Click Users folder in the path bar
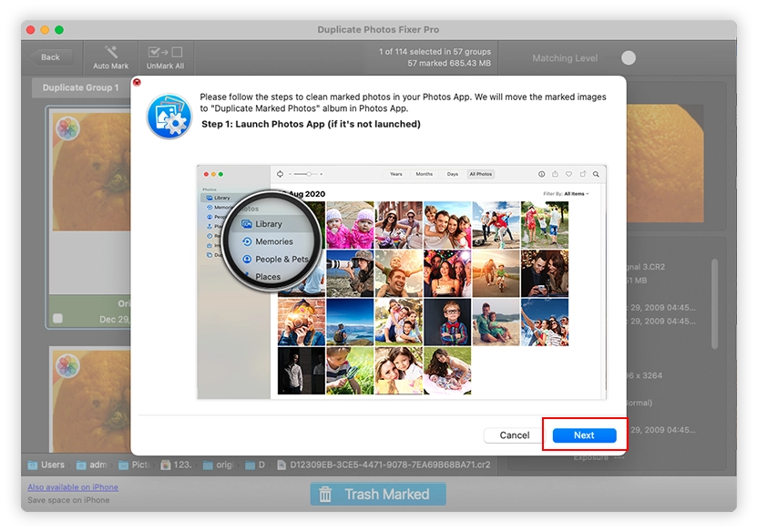Viewport: 757px width, 532px height. (46, 465)
